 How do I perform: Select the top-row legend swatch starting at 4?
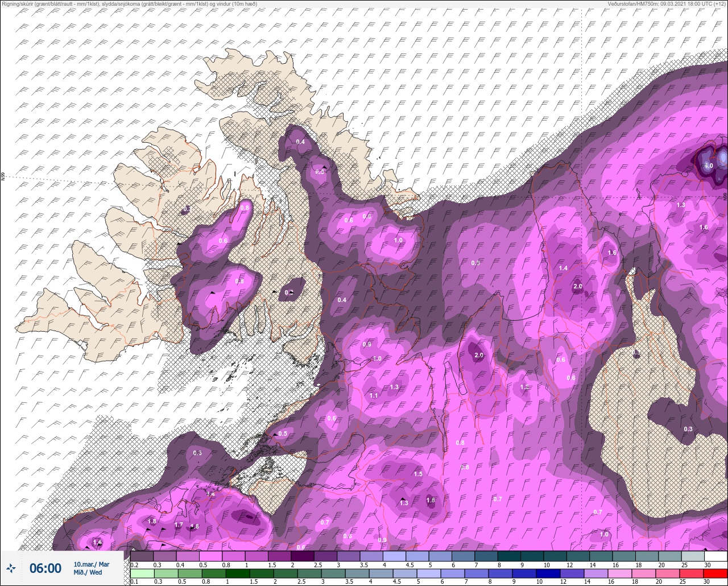(x=394, y=556)
